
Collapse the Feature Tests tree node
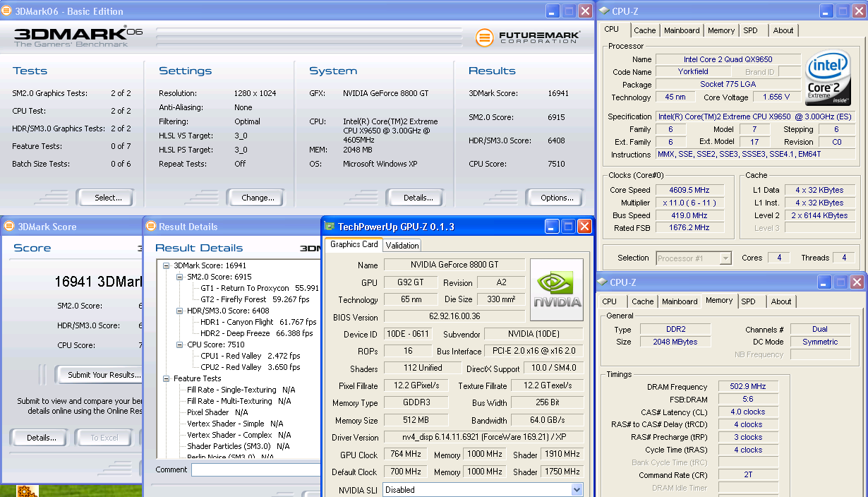point(166,379)
